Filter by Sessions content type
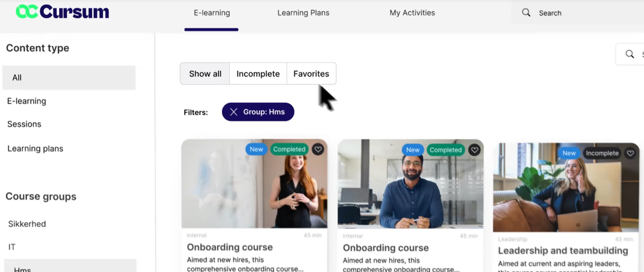The width and height of the screenshot is (644, 272). (24, 124)
